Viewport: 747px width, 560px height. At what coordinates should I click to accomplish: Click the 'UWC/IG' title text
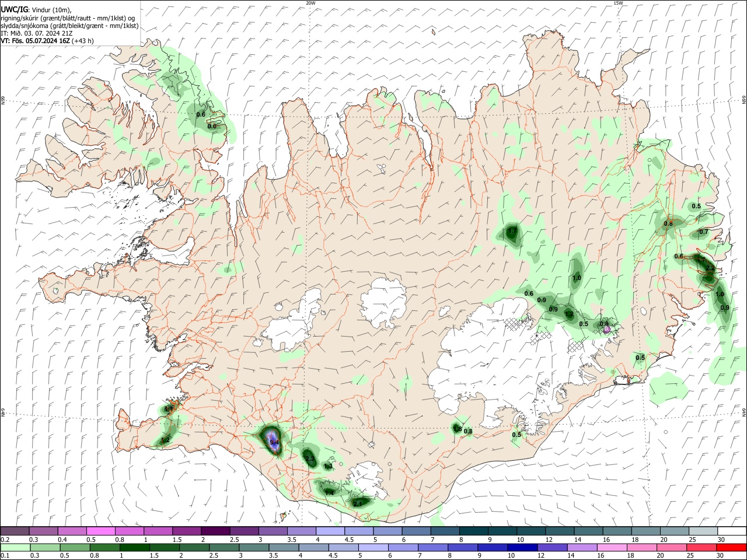pyautogui.click(x=14, y=9)
